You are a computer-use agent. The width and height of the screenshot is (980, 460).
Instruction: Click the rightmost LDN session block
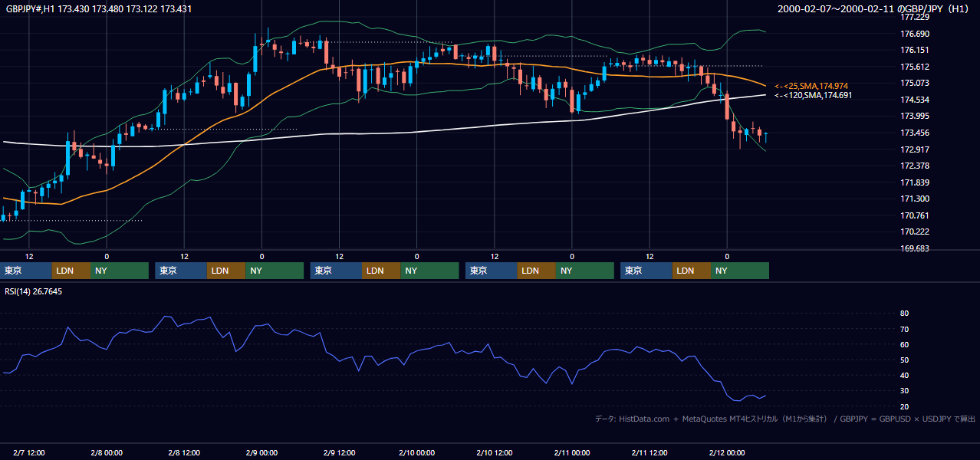coord(692,271)
